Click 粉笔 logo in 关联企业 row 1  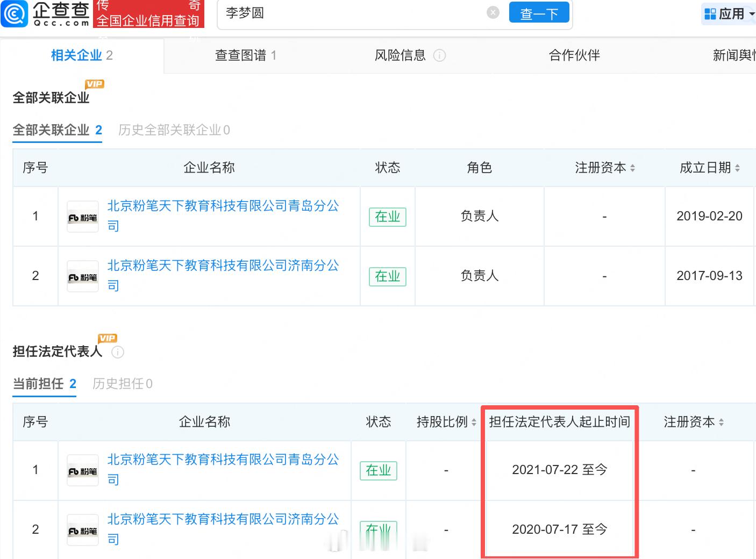[83, 217]
